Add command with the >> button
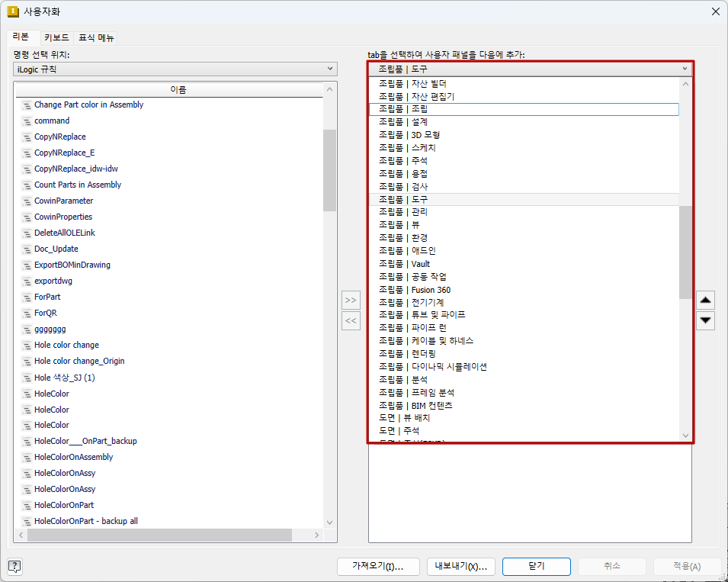The height and width of the screenshot is (582, 728). pyautogui.click(x=351, y=300)
